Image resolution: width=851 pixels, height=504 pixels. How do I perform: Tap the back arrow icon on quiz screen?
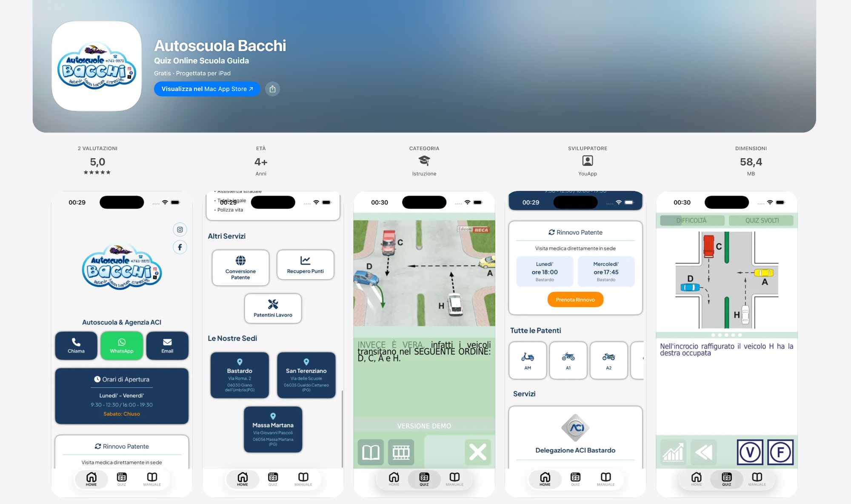click(x=705, y=452)
